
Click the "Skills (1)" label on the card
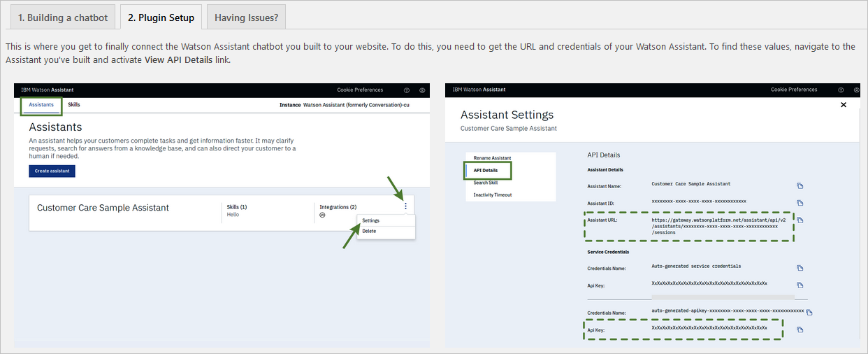[237, 207]
